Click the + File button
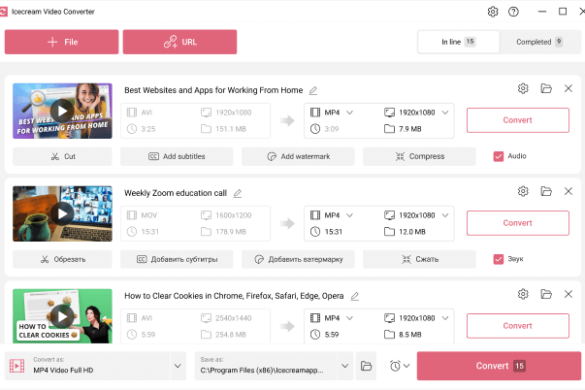585x390 pixels. point(62,42)
